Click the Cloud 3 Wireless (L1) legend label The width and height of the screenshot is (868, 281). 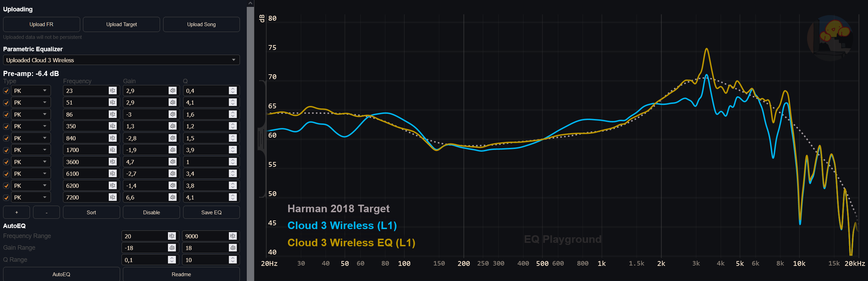coord(342,226)
